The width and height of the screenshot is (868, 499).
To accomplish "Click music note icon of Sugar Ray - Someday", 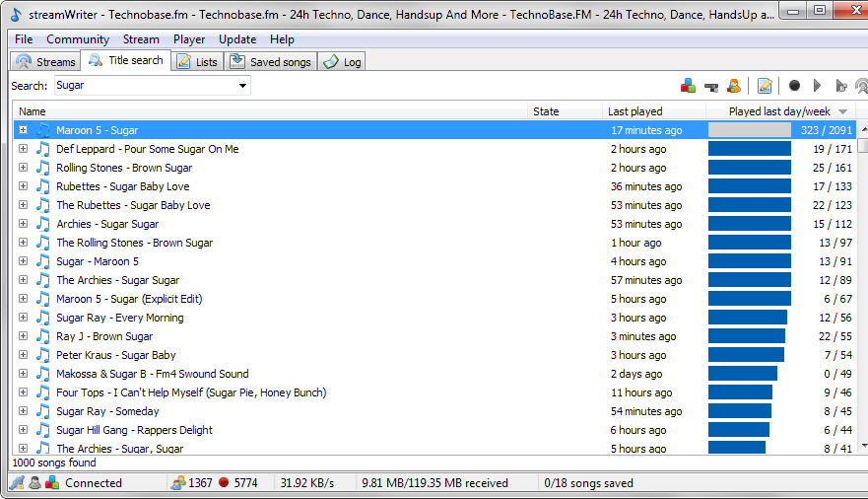I will click(43, 411).
